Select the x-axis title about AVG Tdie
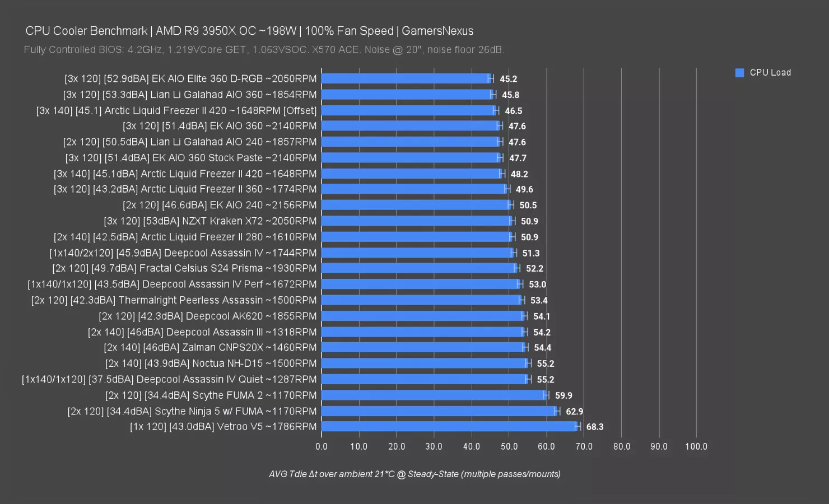The image size is (829, 504). [414, 474]
